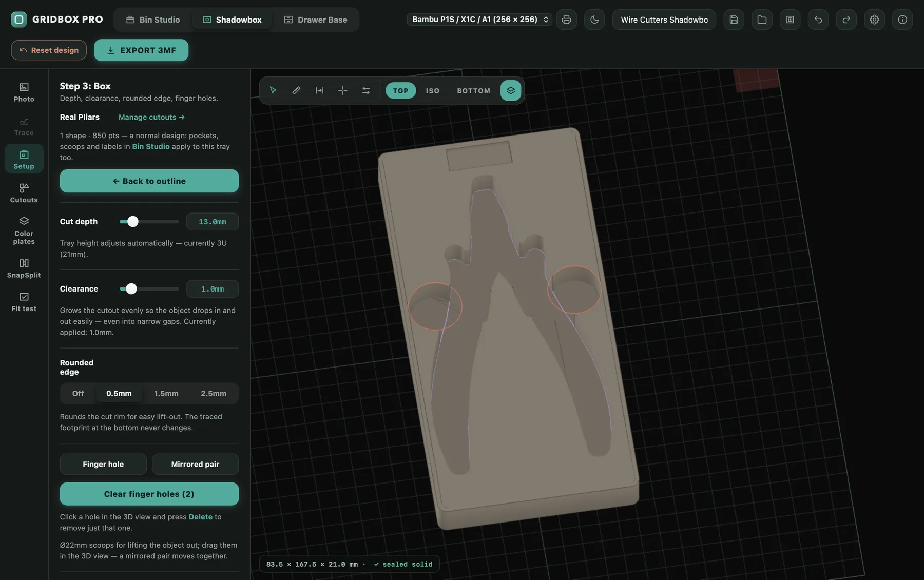
Task: Go to the Trace step
Action: (x=24, y=126)
